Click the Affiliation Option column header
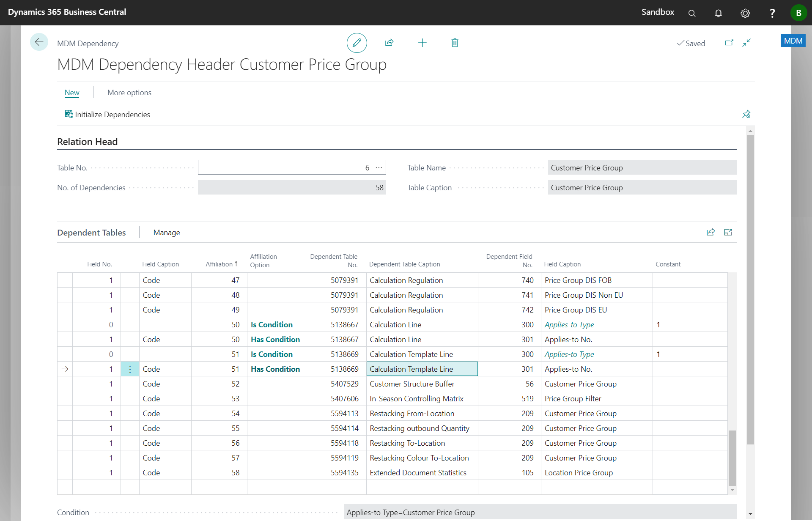 point(263,260)
